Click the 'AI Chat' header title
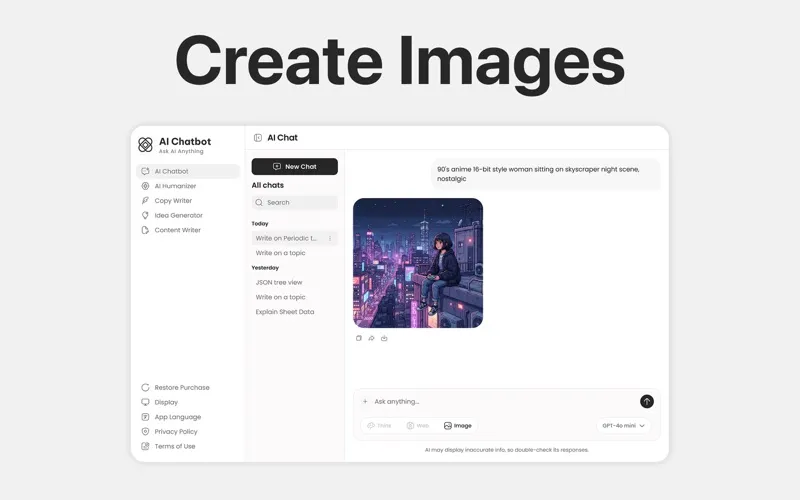 (283, 138)
